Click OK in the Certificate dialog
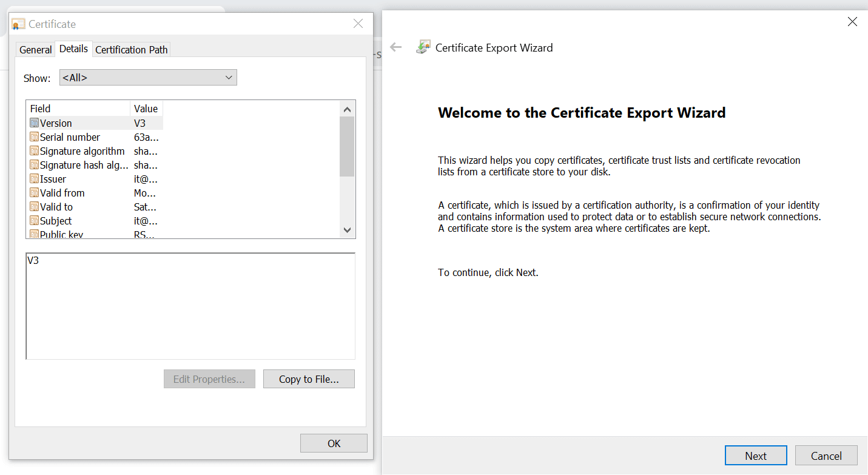 [334, 443]
